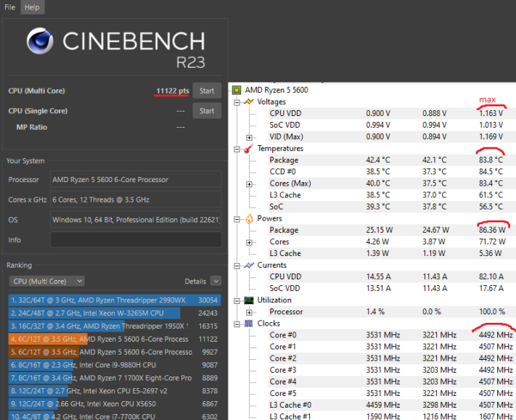The image size is (516, 420).
Task: Toggle the Details dropdown arrow
Action: click(x=216, y=281)
